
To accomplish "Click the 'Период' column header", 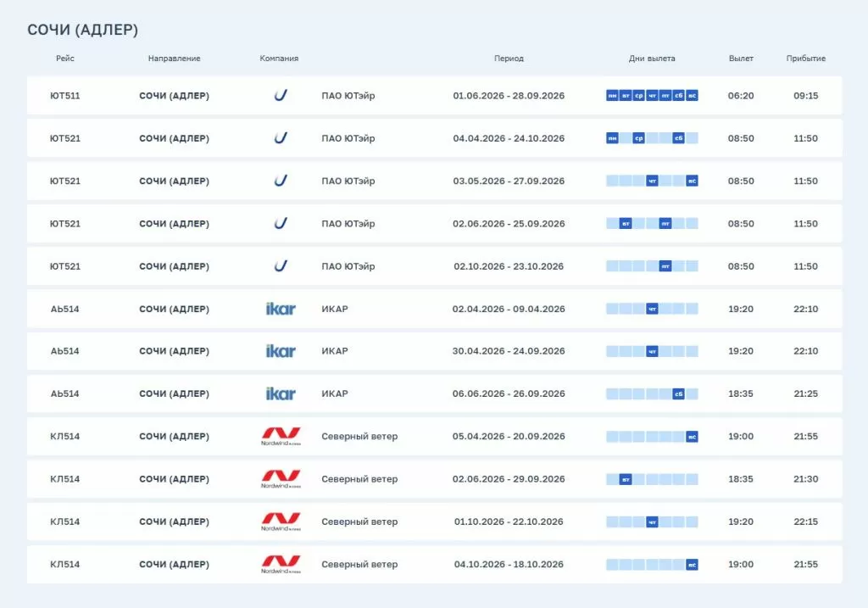I will [509, 59].
